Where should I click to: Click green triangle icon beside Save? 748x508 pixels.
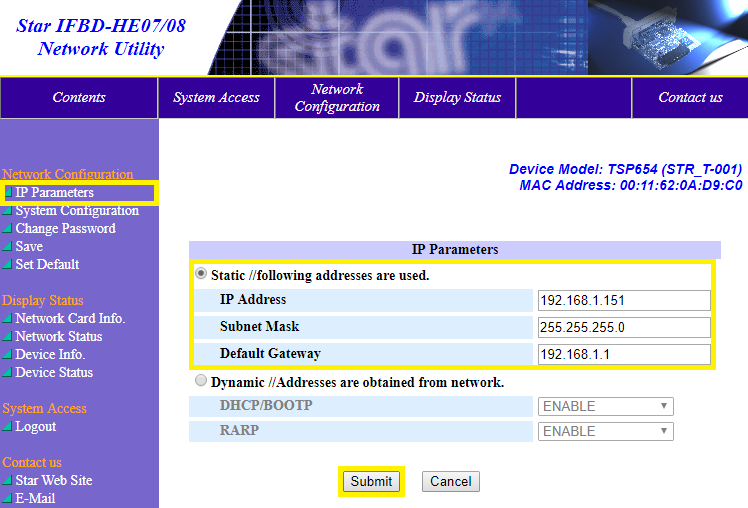(x=7, y=247)
